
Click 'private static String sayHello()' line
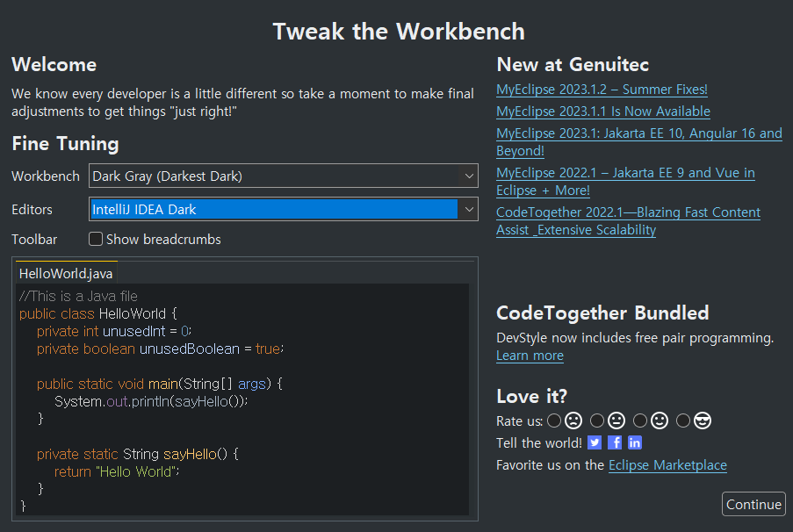[x=138, y=454]
